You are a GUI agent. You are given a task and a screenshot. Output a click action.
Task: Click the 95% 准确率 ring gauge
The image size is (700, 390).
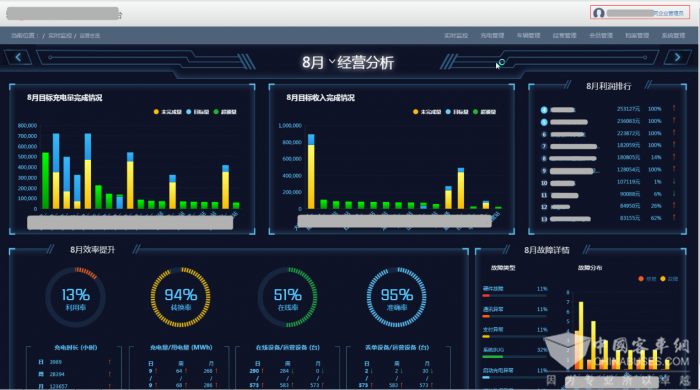coord(396,297)
